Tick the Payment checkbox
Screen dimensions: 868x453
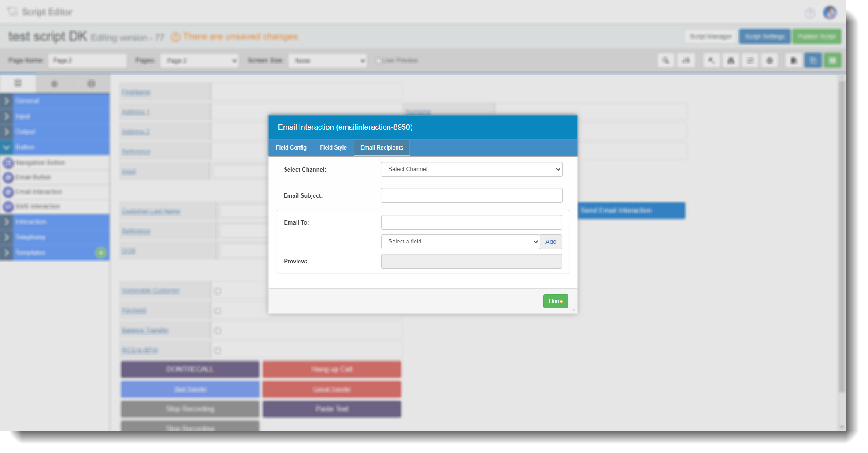(218, 311)
